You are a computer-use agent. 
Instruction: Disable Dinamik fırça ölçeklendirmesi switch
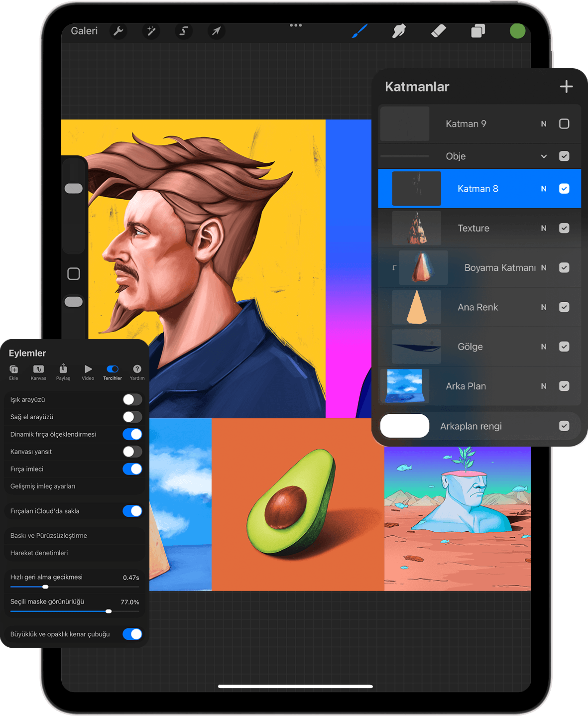(x=132, y=434)
